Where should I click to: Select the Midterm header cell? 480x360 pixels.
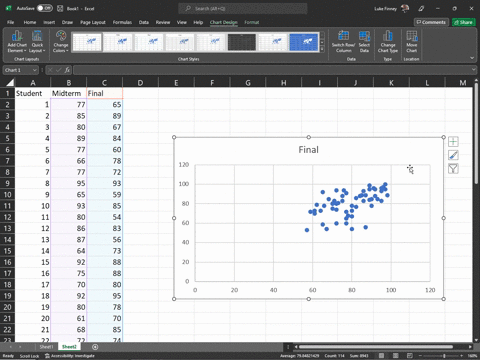click(68, 93)
